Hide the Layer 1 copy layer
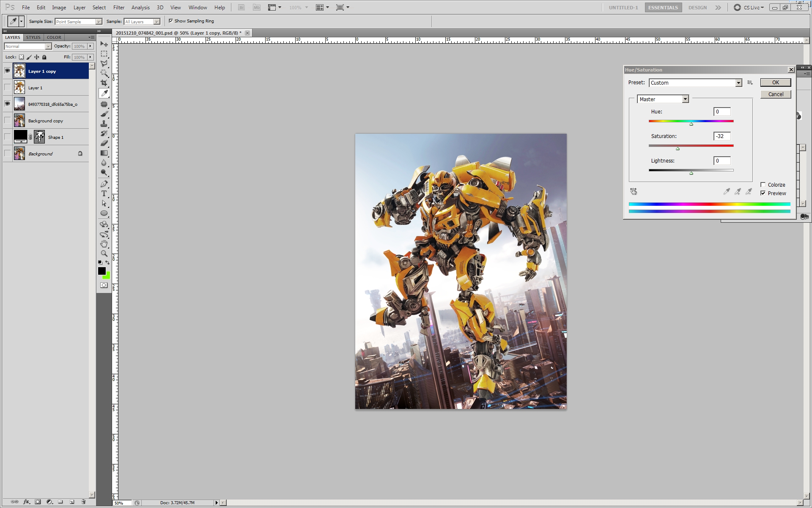The image size is (812, 508). [x=7, y=71]
